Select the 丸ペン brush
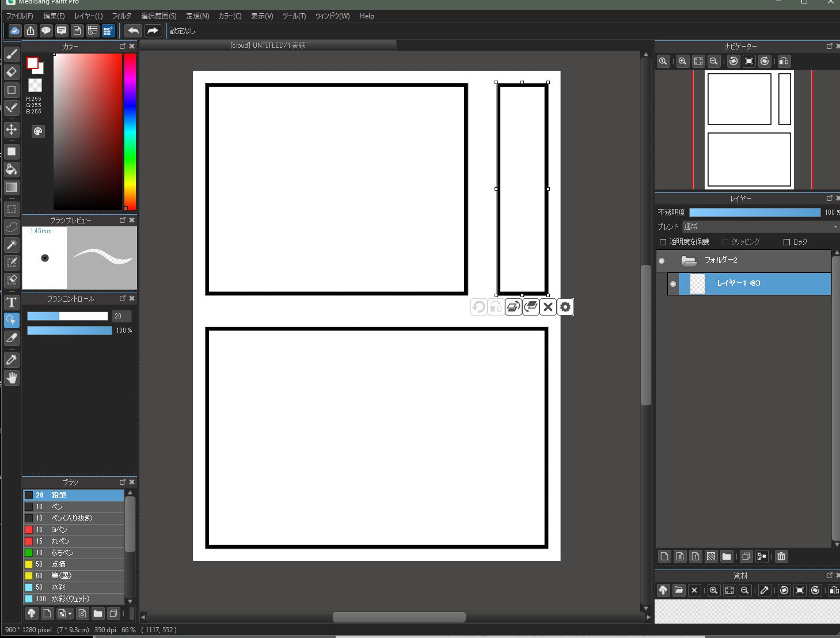Screen dimensions: 840x638 pyautogui.click(x=74, y=541)
